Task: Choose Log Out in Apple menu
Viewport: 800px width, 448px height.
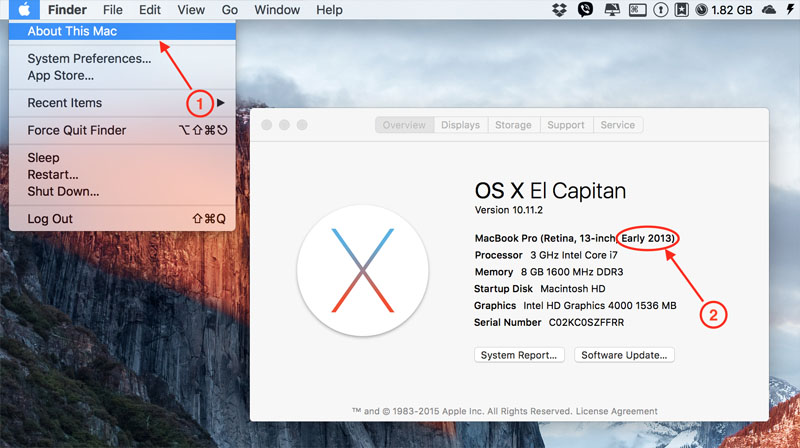Action: pyautogui.click(x=122, y=219)
